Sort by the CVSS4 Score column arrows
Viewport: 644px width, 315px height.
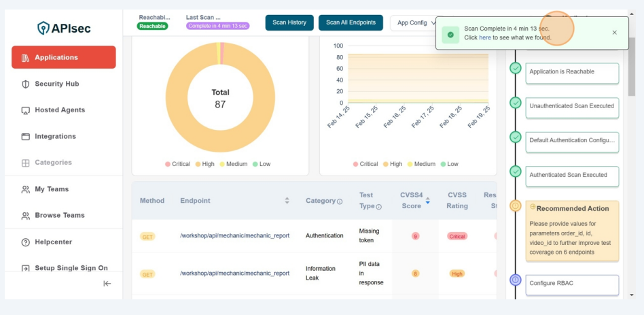click(427, 201)
